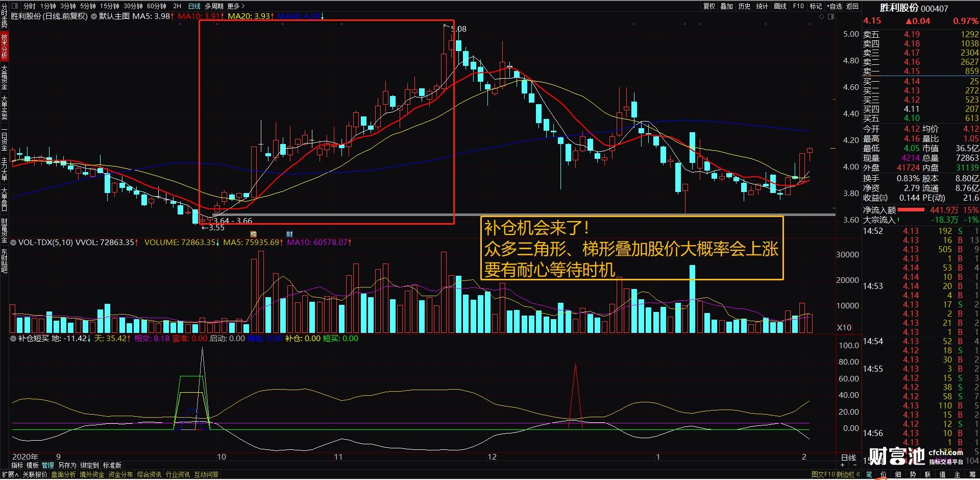980x480 pixels.
Task: Collapse sidebar via 侧边栏 toggle
Action: click(848, 474)
